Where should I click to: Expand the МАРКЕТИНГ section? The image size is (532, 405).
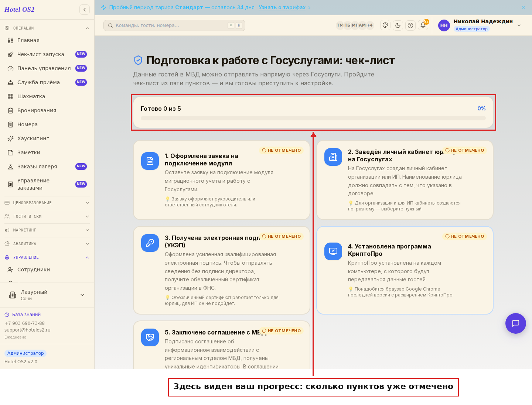47,230
